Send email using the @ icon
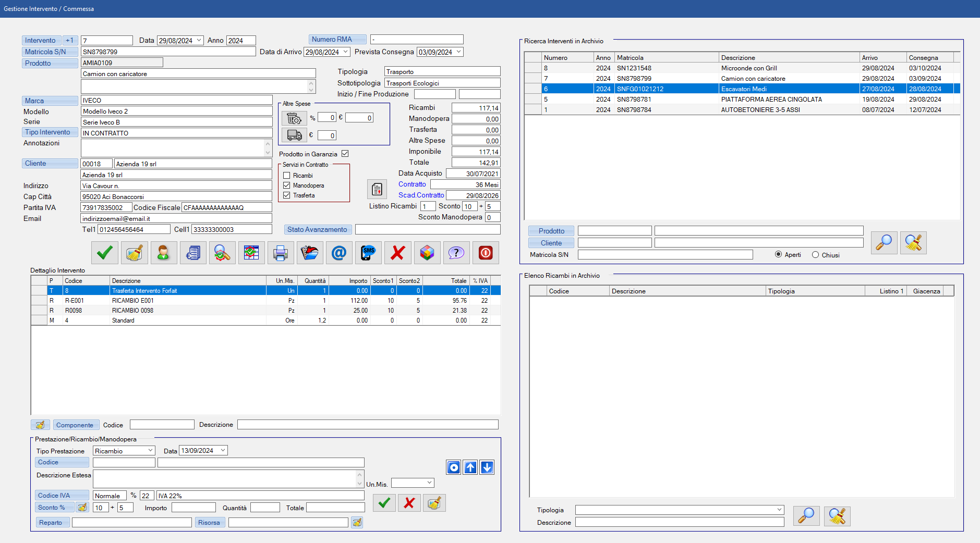980x543 pixels. pyautogui.click(x=339, y=253)
